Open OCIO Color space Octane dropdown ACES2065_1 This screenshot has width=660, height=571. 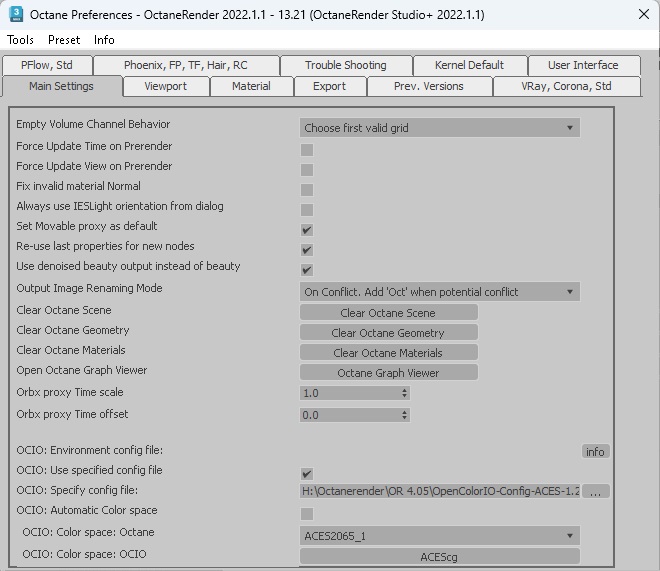pyautogui.click(x=439, y=536)
